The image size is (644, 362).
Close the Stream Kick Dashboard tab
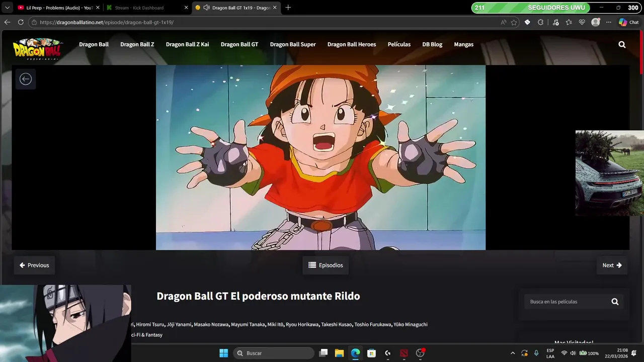point(186,8)
